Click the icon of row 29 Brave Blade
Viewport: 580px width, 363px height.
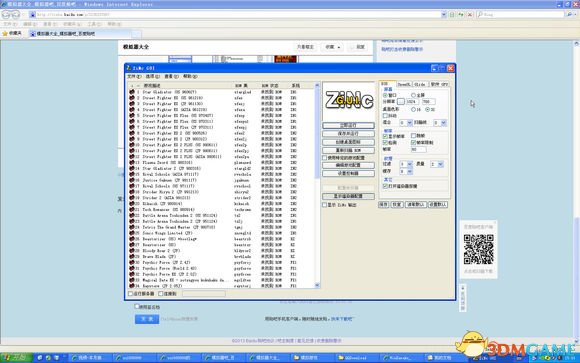coord(132,256)
